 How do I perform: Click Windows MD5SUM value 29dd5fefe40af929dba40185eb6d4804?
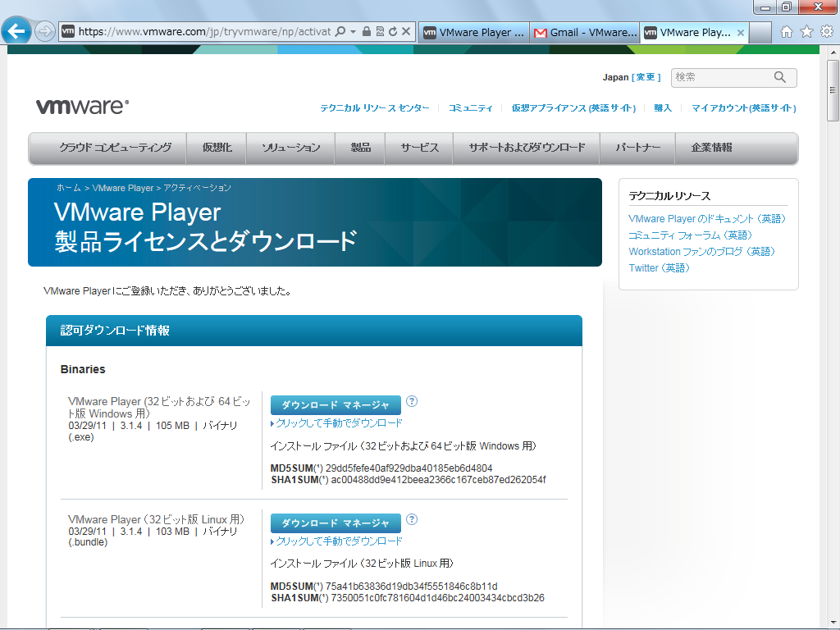coord(409,468)
